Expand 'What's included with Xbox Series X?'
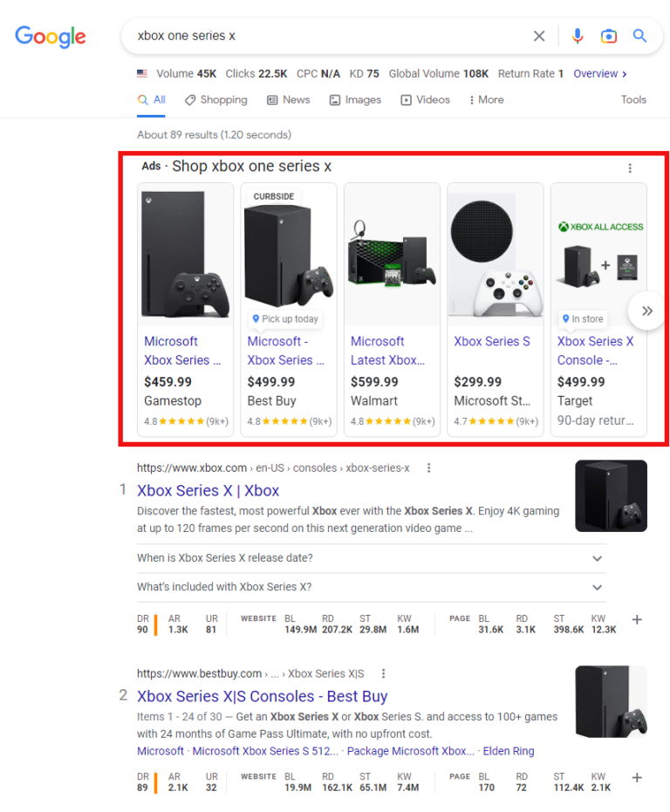The image size is (670, 812). pos(372,587)
